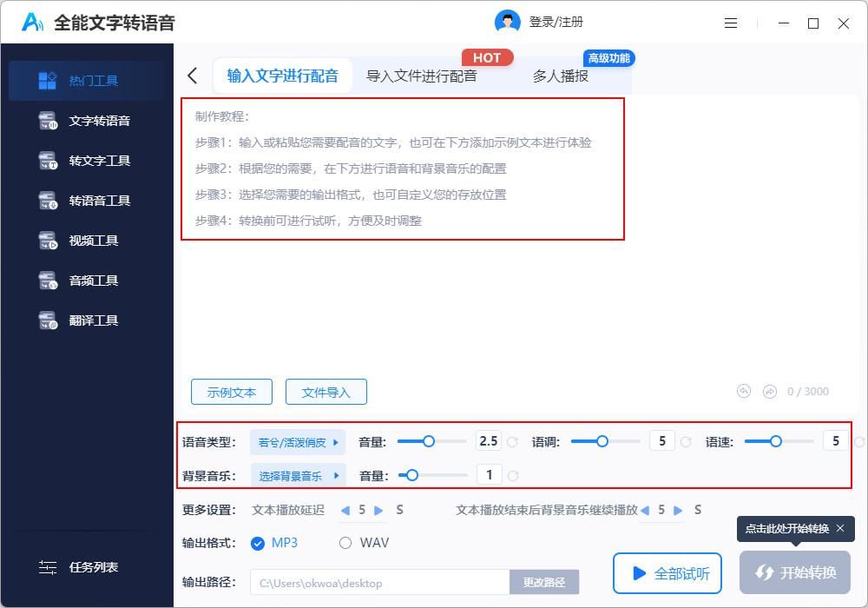
Task: Click the redo icon near character count
Action: click(x=769, y=392)
